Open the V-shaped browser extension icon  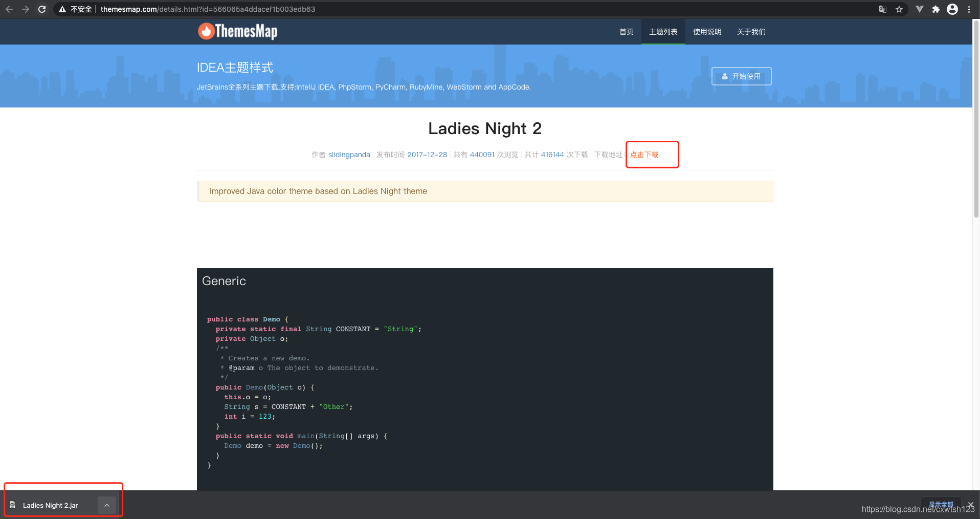point(920,9)
